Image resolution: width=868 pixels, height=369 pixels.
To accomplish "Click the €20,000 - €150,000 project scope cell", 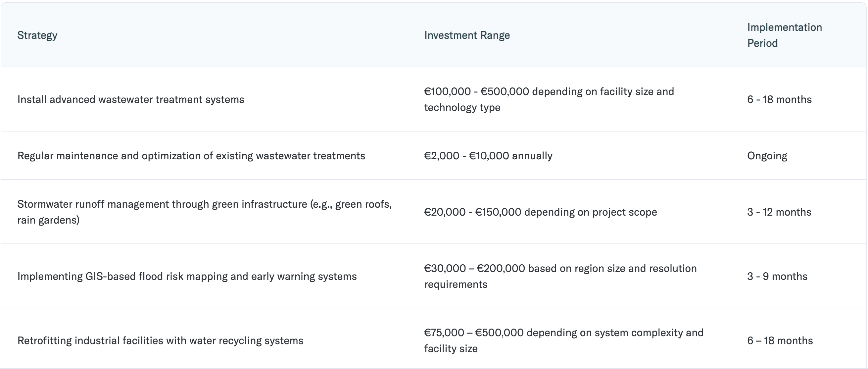I will (540, 212).
